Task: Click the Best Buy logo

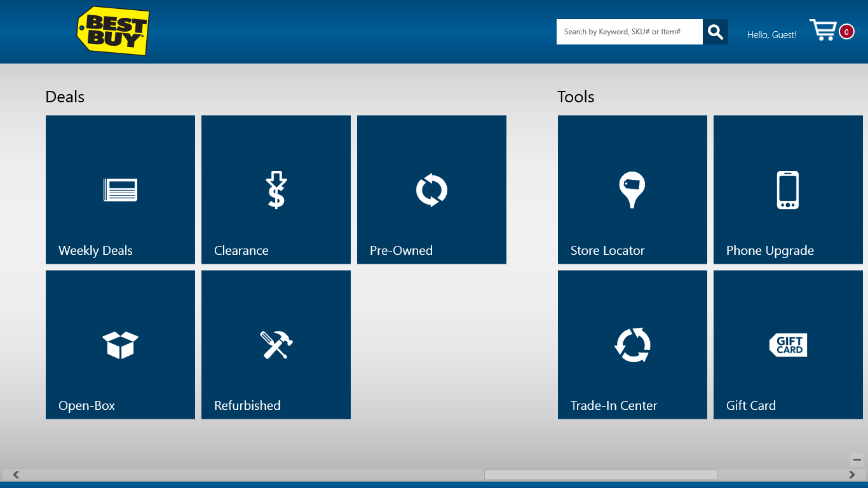Action: [113, 30]
